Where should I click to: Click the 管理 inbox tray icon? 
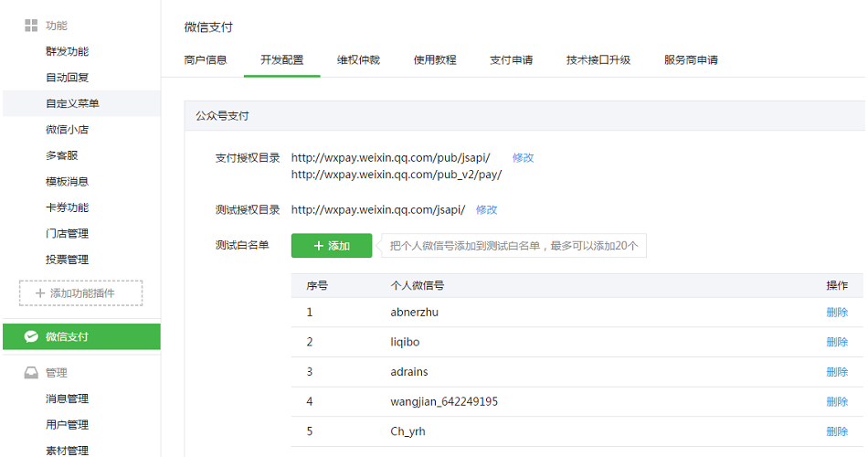click(x=31, y=373)
